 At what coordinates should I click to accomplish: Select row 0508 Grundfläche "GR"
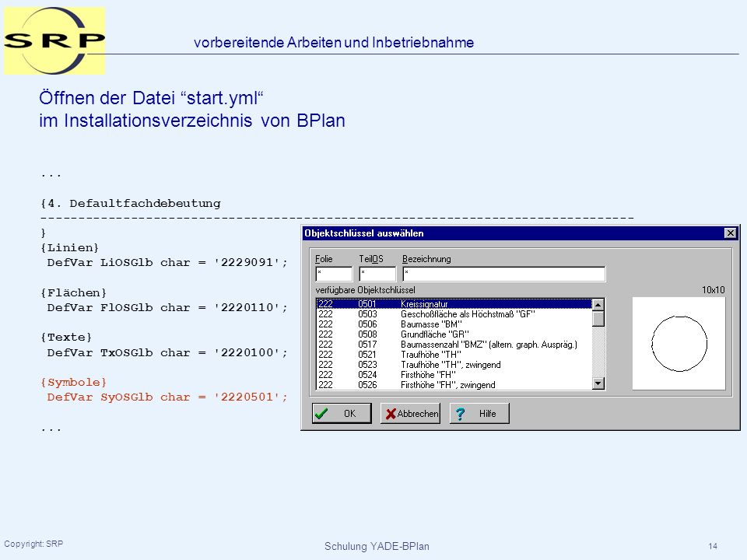(x=454, y=334)
